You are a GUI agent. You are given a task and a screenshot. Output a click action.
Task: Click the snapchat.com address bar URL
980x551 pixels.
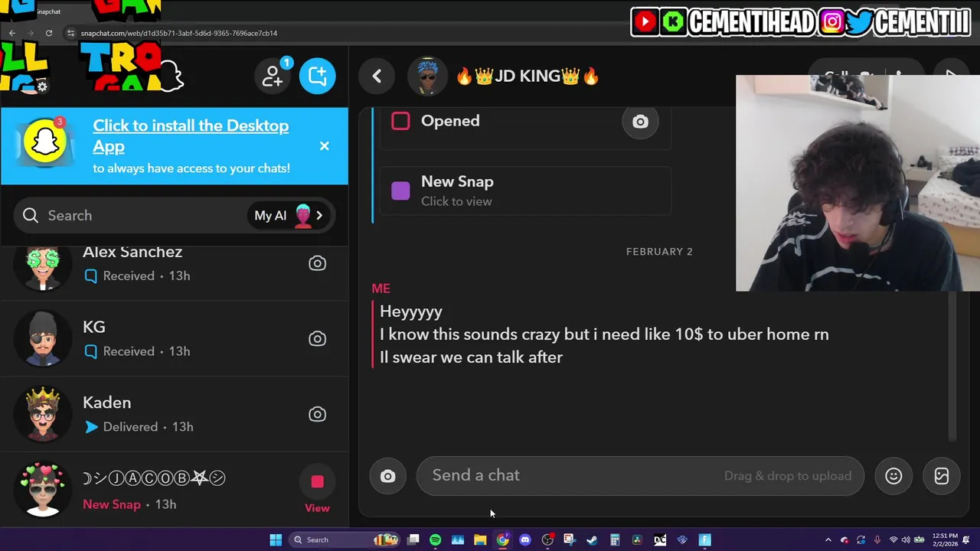click(179, 33)
